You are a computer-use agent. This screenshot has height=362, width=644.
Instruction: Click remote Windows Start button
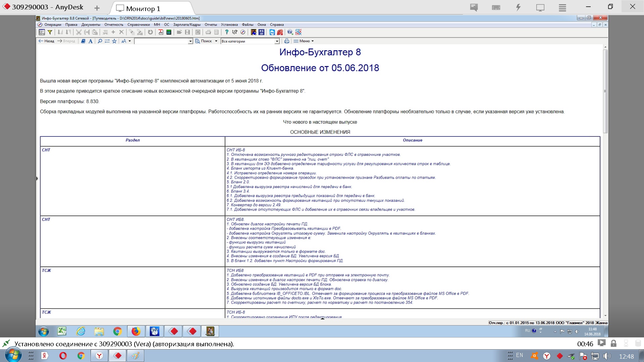tap(43, 331)
